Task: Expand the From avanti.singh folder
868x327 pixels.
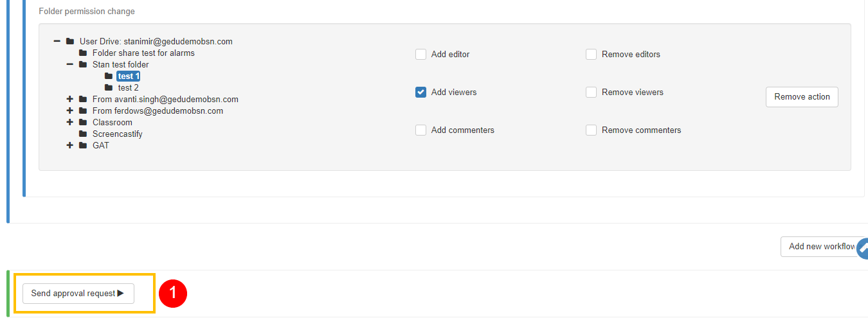Action: (x=70, y=100)
